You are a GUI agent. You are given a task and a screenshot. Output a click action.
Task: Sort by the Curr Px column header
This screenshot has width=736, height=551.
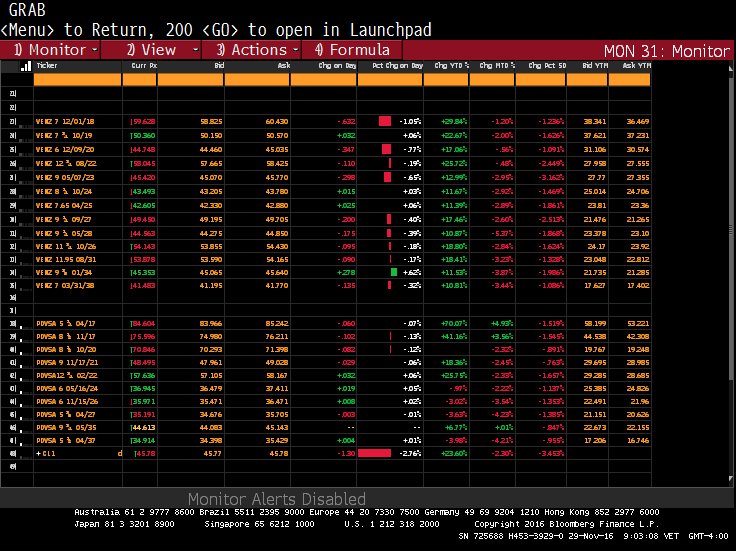144,66
